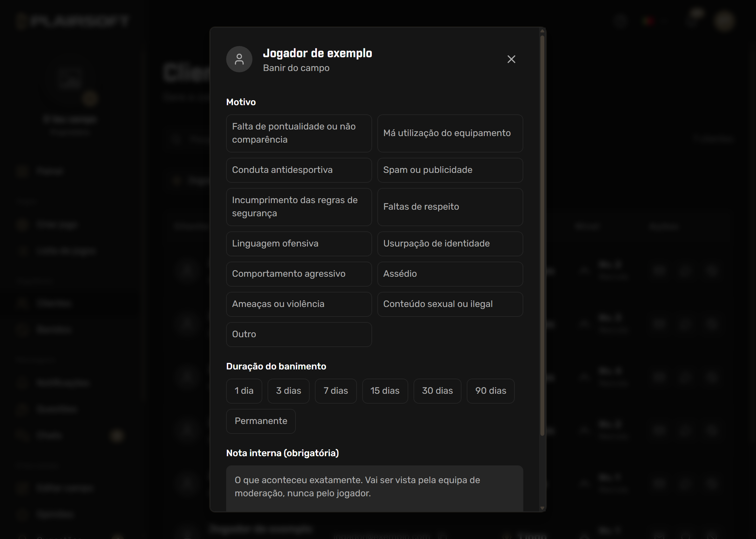The height and width of the screenshot is (539, 756).
Task: Pick Linguagem ofensiva as ban reason
Action: pyautogui.click(x=299, y=244)
